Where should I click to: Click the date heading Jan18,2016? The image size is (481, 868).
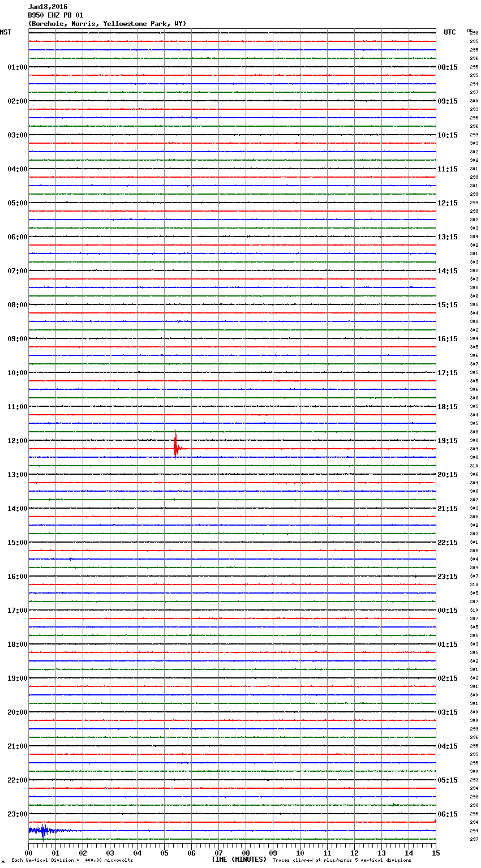48,7
